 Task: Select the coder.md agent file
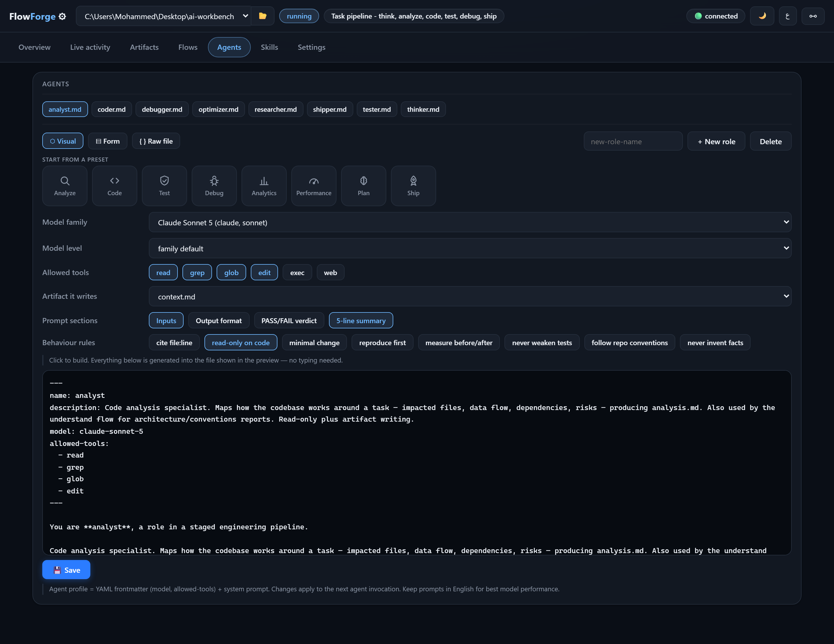(111, 109)
